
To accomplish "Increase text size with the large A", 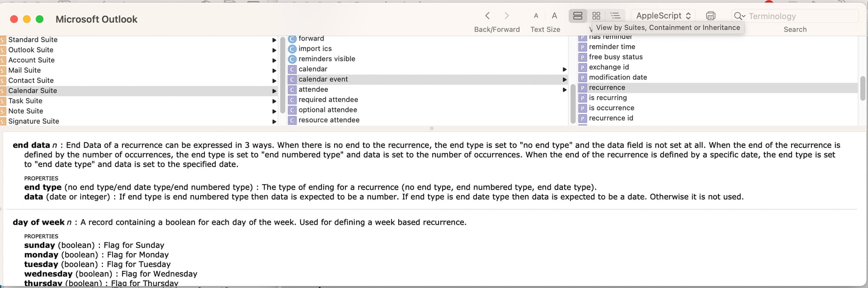I will coord(554,16).
